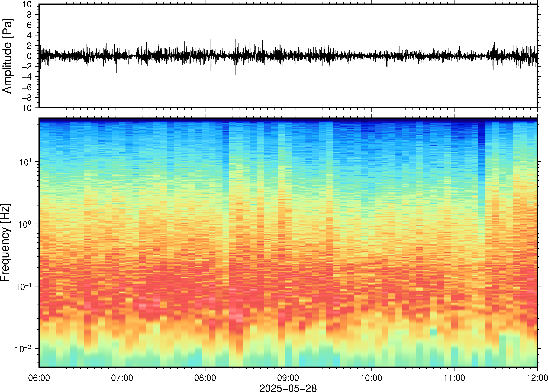Click the quiet waveform gap after 07:00
The width and height of the screenshot is (548, 392).
(x=134, y=56)
